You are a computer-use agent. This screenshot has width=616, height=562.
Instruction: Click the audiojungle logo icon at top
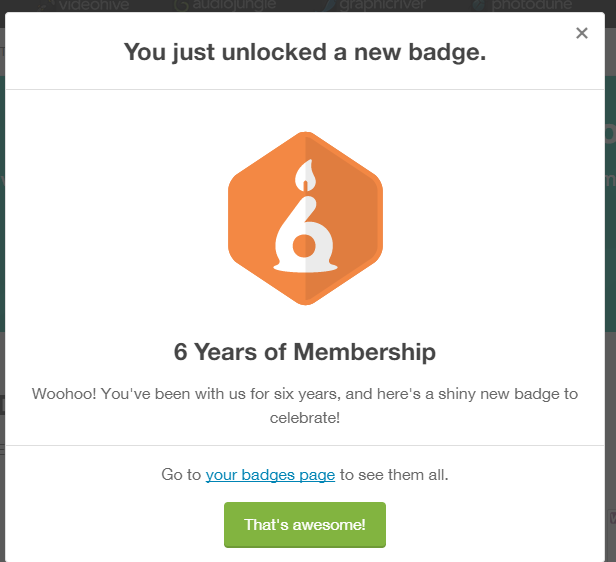point(182,5)
